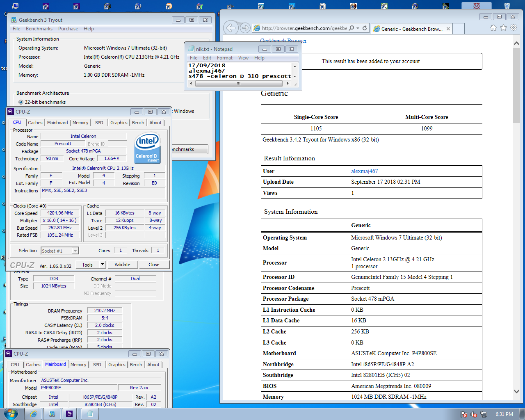Screen dimensions: 525x420
Task: Switch to Graphics tab in upper CPU-Z
Action: (x=119, y=123)
